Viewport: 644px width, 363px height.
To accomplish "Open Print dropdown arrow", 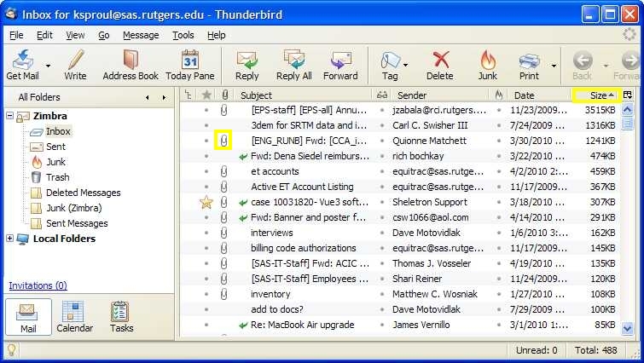I will pyautogui.click(x=554, y=66).
